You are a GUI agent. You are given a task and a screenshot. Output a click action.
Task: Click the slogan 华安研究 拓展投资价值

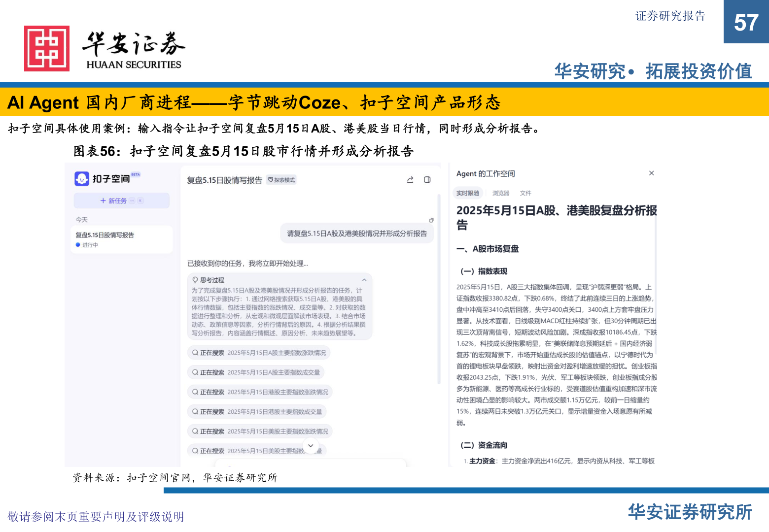coord(654,71)
